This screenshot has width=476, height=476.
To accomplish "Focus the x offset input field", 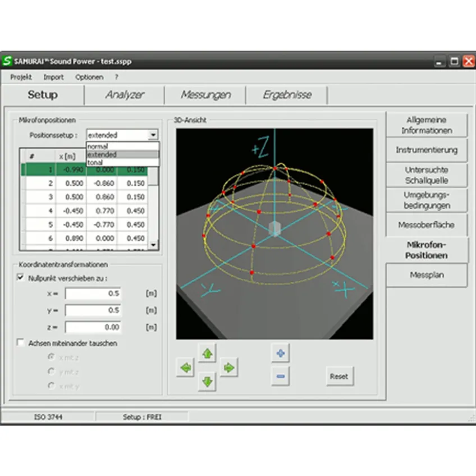I will click(93, 294).
